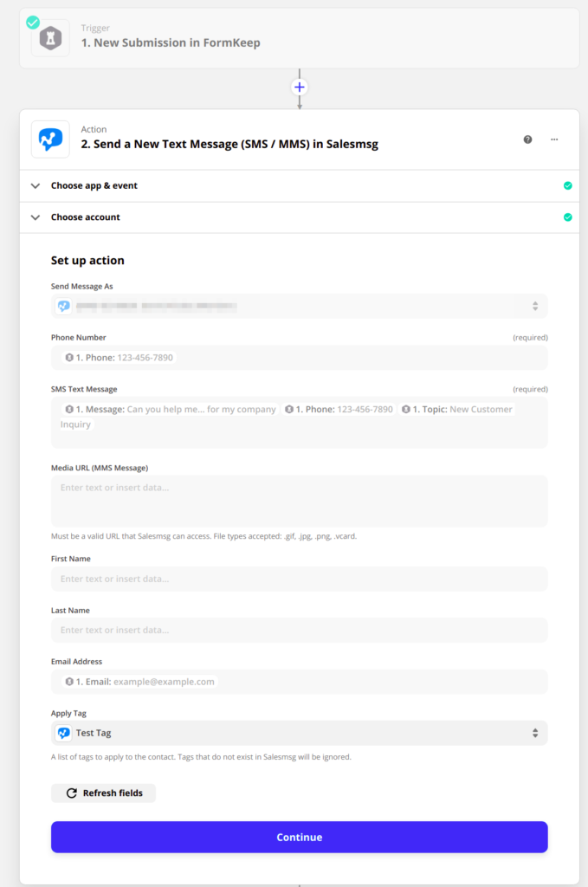Click the Refresh fields button
The image size is (588, 887).
pyautogui.click(x=104, y=793)
